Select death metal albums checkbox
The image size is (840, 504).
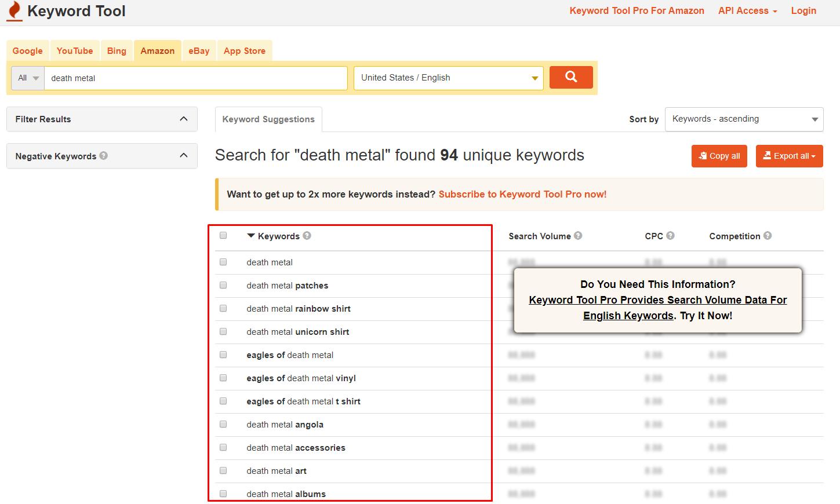(223, 494)
